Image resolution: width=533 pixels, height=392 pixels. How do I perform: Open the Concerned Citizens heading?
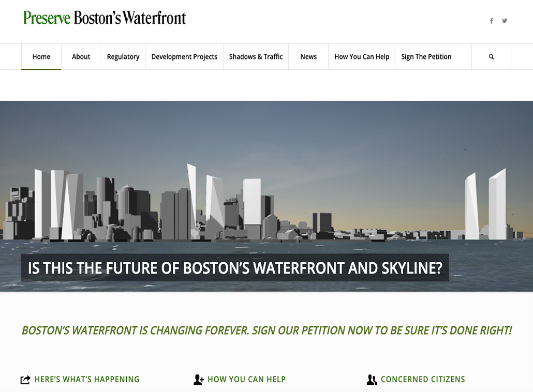tap(423, 380)
